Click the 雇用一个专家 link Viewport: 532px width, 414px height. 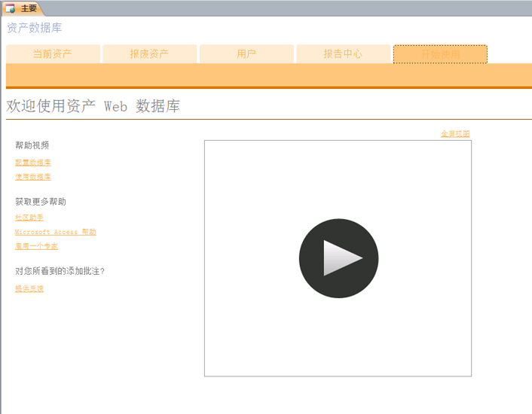coord(37,246)
